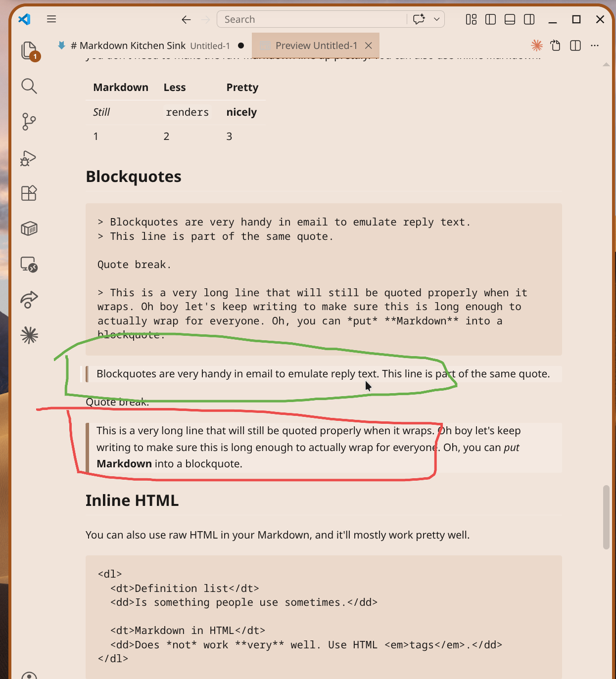Go back with the left arrow
Screen dimensions: 616x679
[186, 19]
